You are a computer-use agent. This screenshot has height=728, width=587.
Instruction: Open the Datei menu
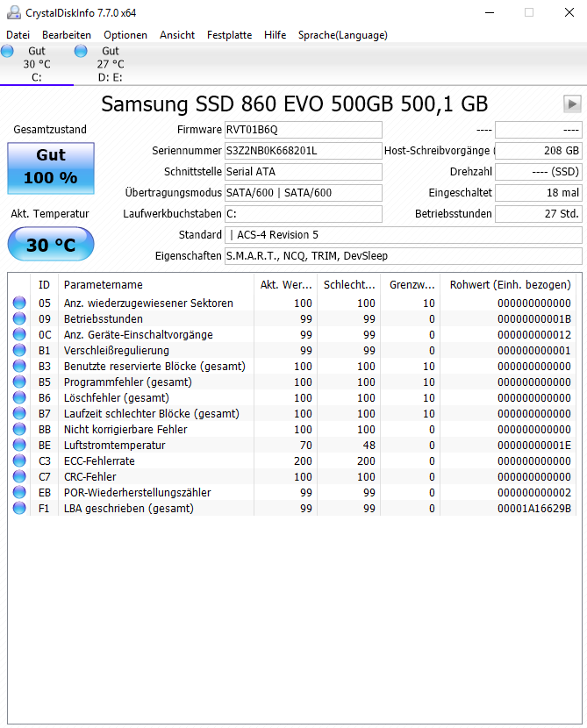click(18, 35)
